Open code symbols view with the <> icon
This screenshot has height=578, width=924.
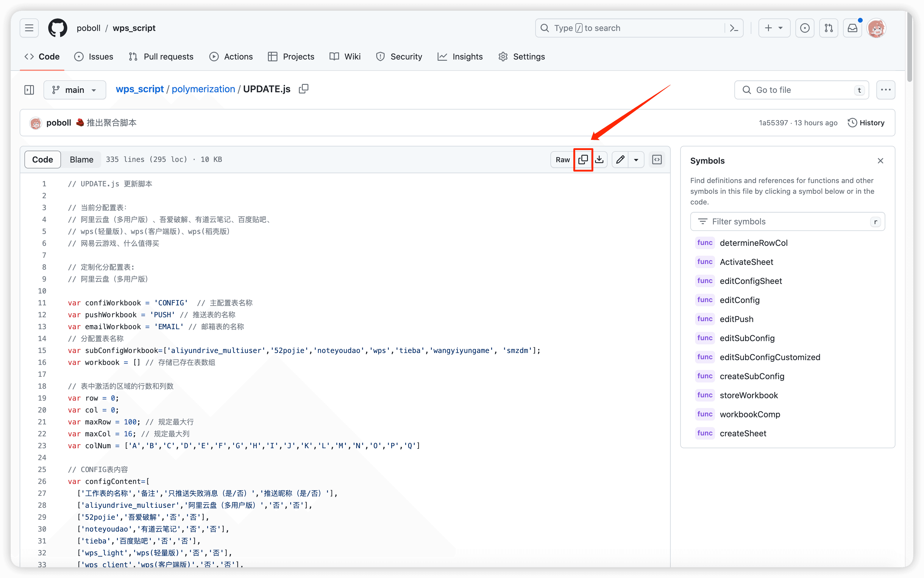click(x=657, y=160)
